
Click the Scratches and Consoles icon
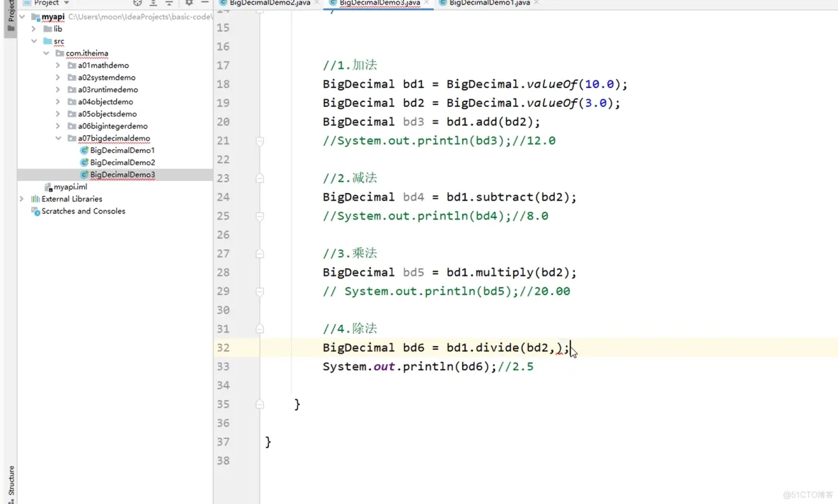tap(35, 211)
